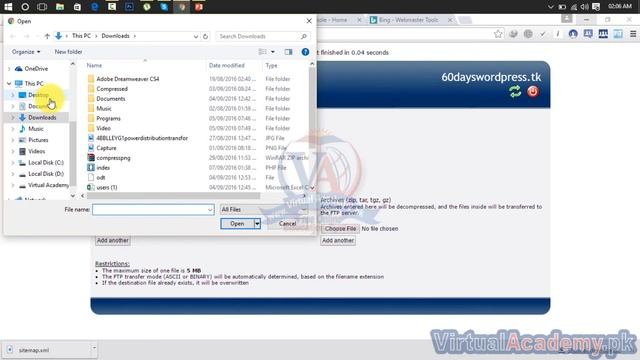Click the red power logout icon
640x360 pixels.
pyautogui.click(x=533, y=91)
